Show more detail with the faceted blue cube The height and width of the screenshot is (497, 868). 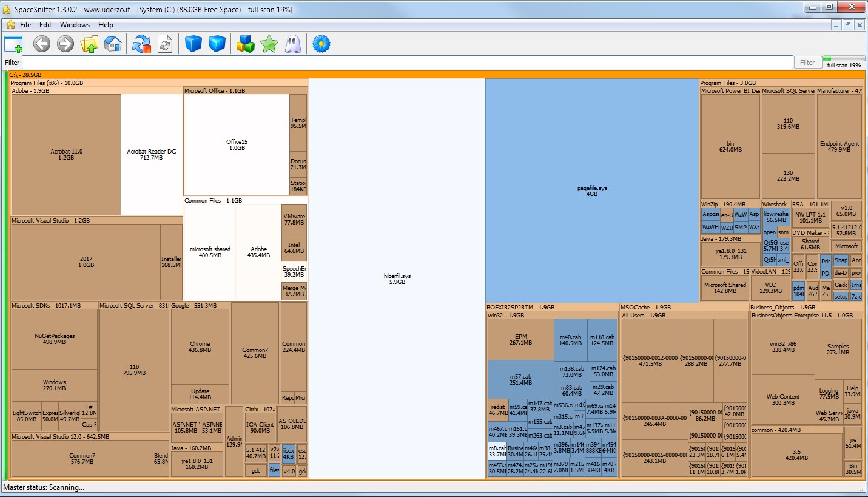point(217,44)
